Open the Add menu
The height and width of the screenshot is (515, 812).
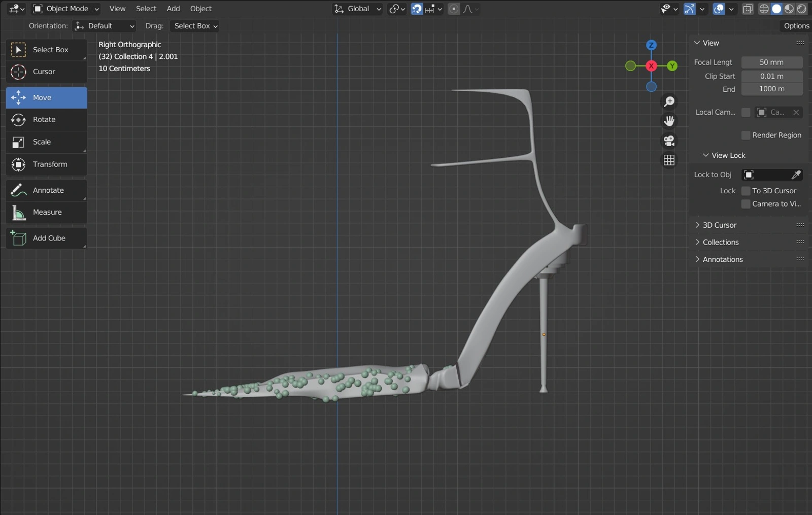coord(173,9)
